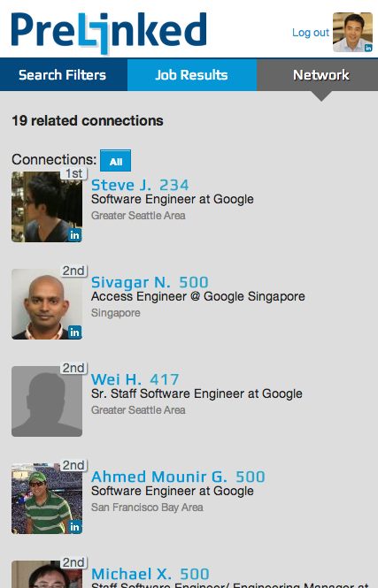Toggle the All connections filter
Screen dimensions: 378x588
[x=116, y=161]
